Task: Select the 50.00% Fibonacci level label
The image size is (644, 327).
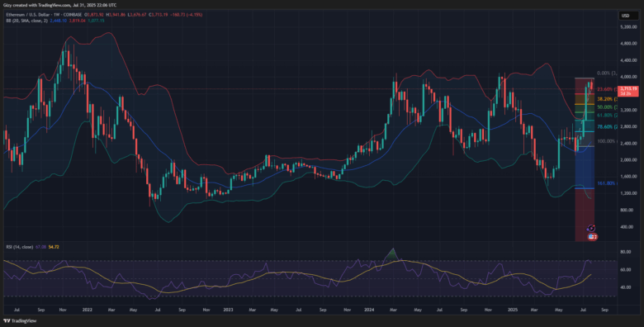Action: click(x=606, y=107)
